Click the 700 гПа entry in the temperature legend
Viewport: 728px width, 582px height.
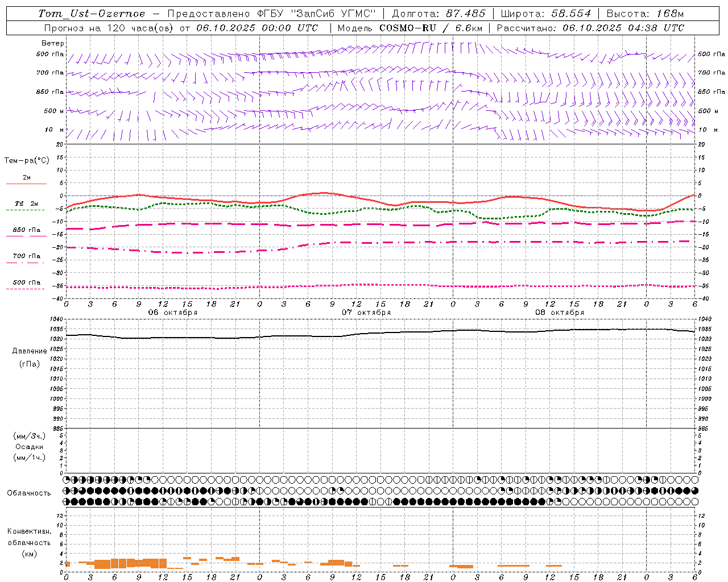[27, 256]
